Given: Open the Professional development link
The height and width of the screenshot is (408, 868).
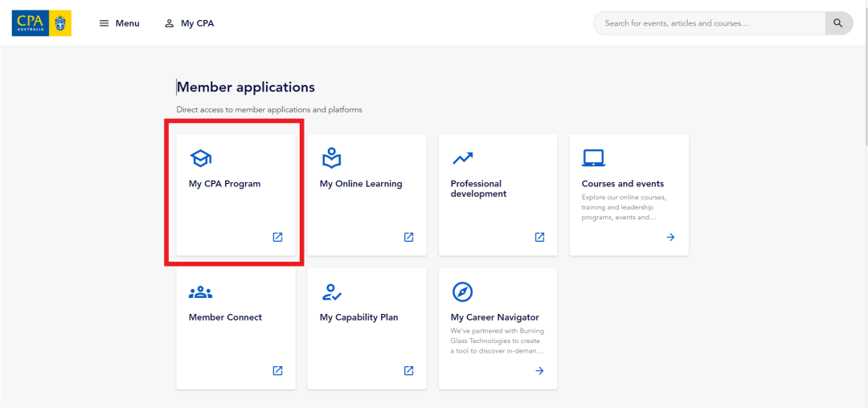Looking at the screenshot, I should 498,195.
